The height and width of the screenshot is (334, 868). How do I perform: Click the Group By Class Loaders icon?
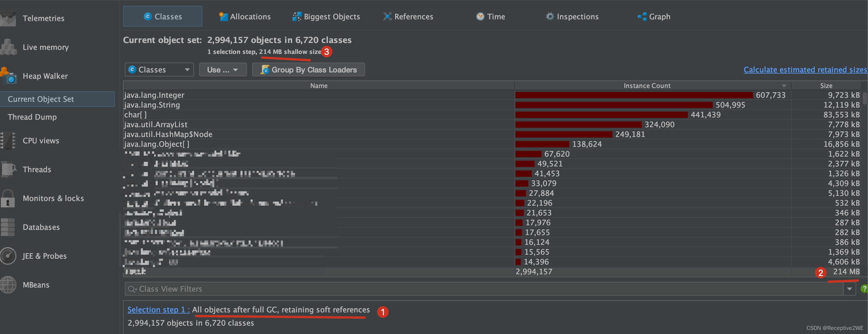coord(265,70)
